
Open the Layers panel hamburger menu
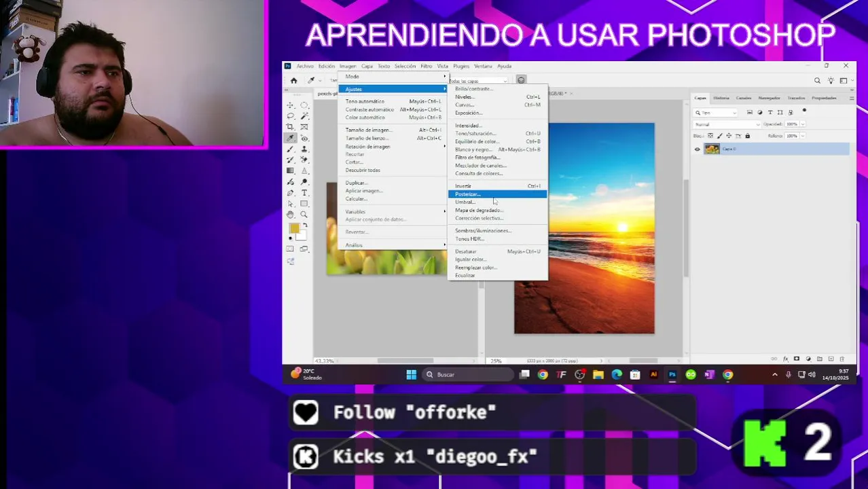pos(852,98)
